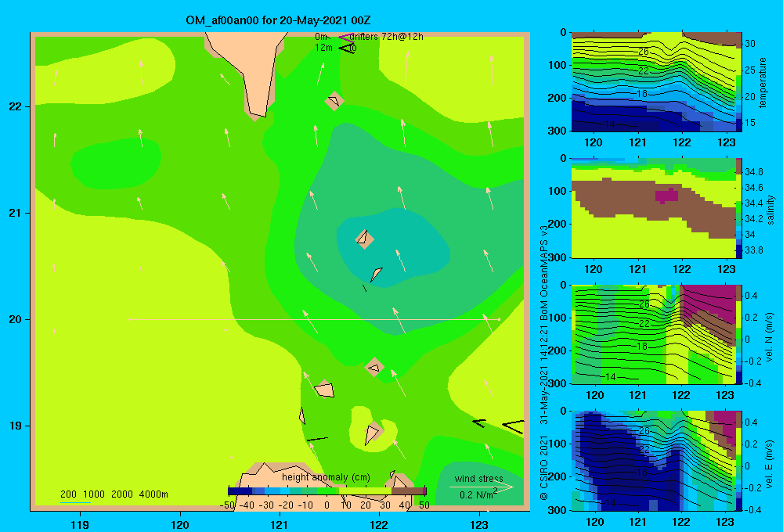Click the 'height anomaly (cm)' label
This screenshot has height=532, width=783.
pos(326,477)
